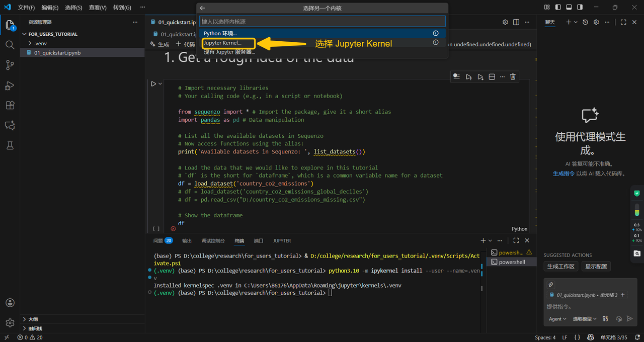This screenshot has height=342, width=644.
Task: Expand the .venv folder in explorer
Action: coord(40,43)
